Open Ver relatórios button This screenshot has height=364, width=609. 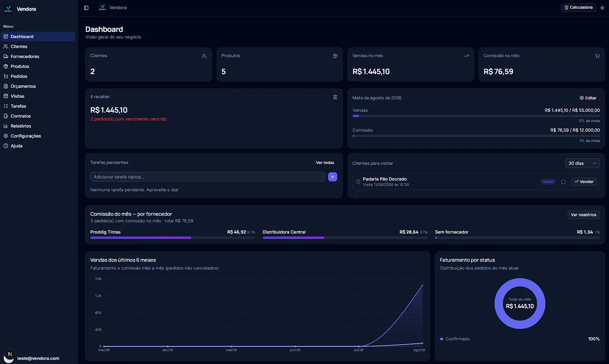click(x=584, y=215)
